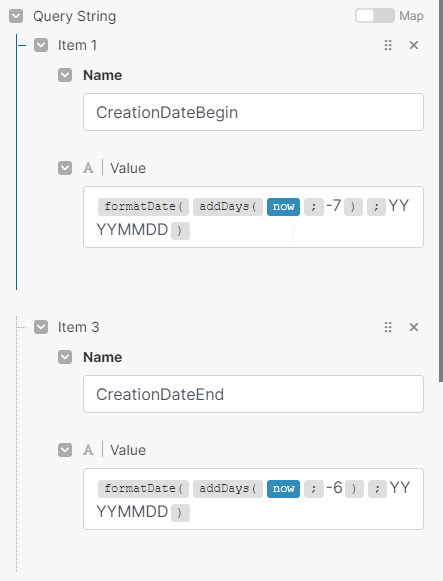Collapse the Value field under Item 3

click(x=65, y=450)
